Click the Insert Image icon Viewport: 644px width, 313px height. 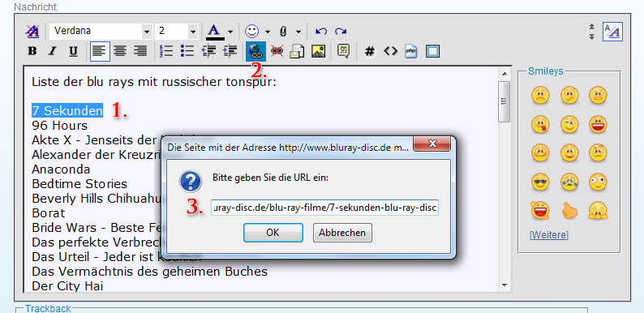pyautogui.click(x=318, y=51)
